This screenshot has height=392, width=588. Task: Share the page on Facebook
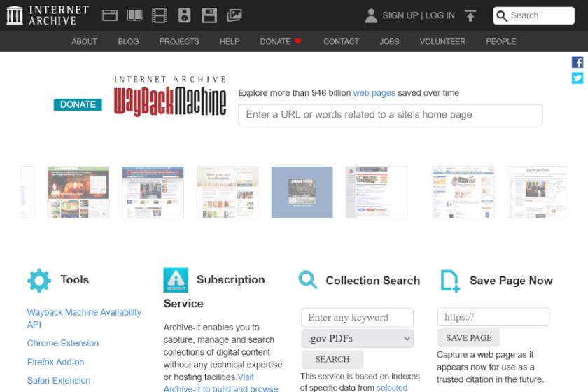pos(577,62)
